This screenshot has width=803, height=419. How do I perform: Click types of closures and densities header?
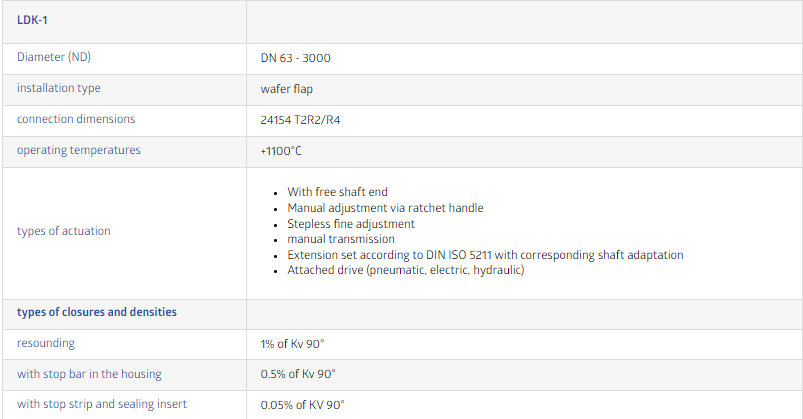pos(97,312)
